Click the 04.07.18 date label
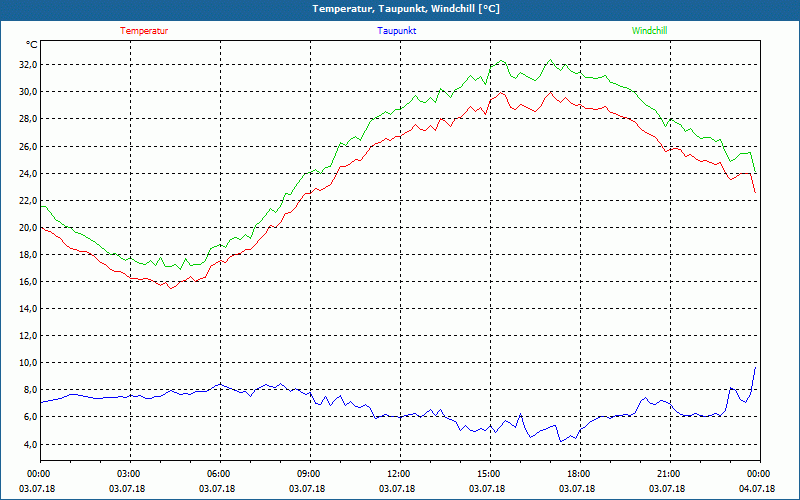The height and width of the screenshot is (500, 800). click(x=757, y=489)
